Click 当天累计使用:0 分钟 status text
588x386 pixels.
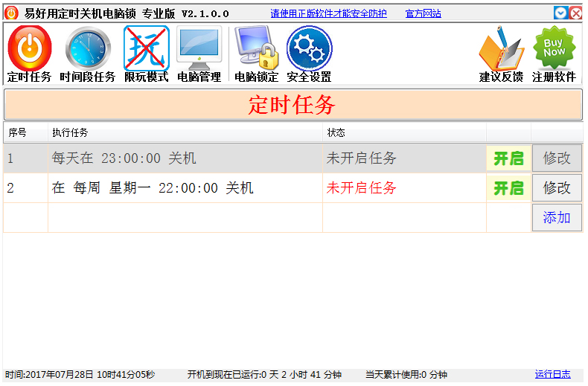pos(406,374)
